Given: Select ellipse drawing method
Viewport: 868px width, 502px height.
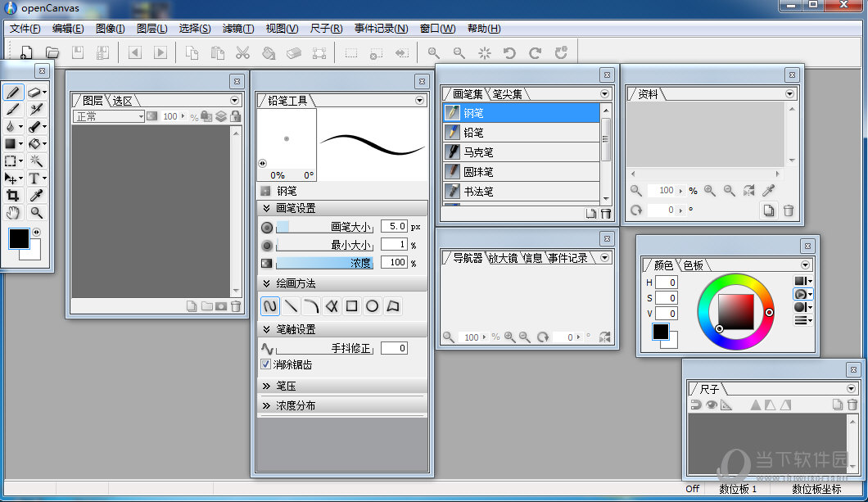Looking at the screenshot, I should coord(372,306).
